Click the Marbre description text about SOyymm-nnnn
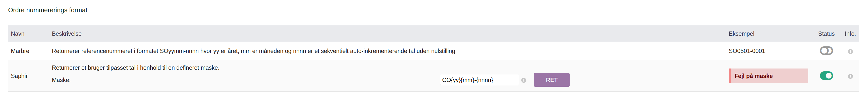 [253, 51]
